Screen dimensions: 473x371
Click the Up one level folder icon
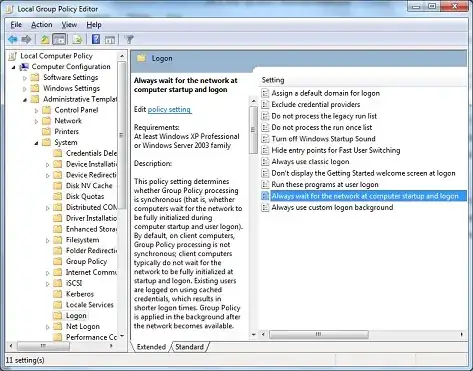click(45, 40)
